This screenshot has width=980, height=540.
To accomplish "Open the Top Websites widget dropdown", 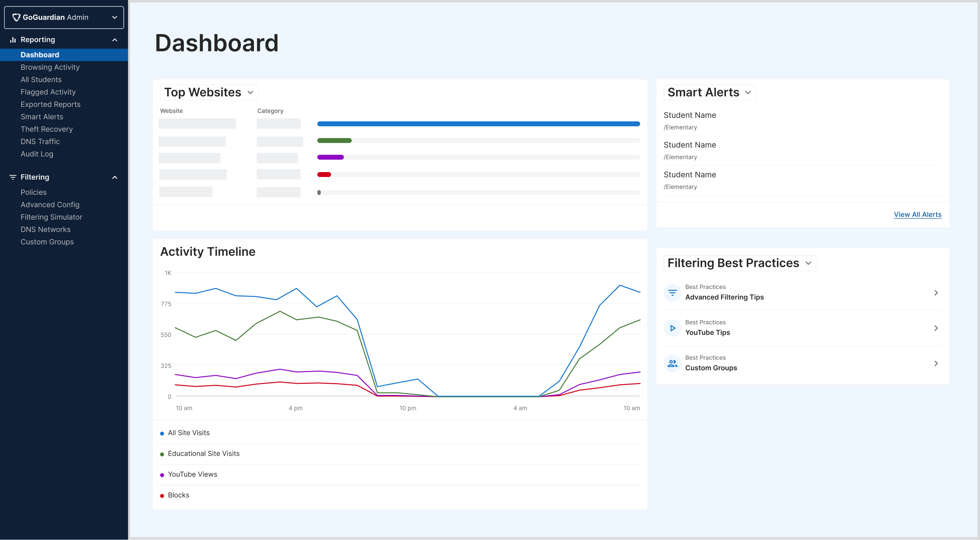I will coord(209,92).
